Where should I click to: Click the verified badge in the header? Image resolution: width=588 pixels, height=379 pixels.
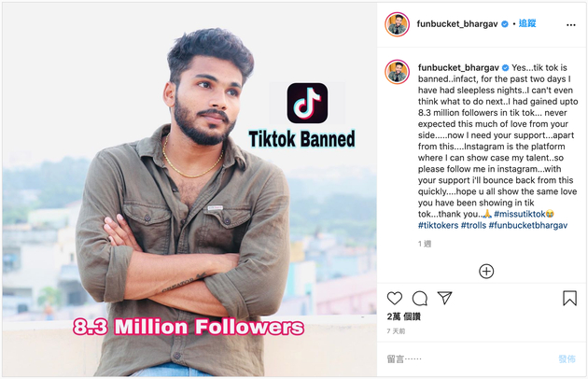click(505, 24)
